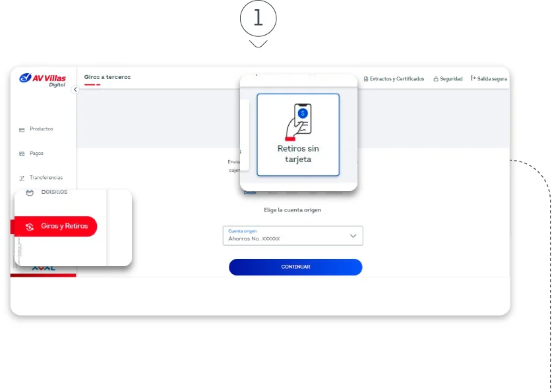The image size is (552, 392).
Task: Select the Desde step indicator
Action: click(250, 193)
